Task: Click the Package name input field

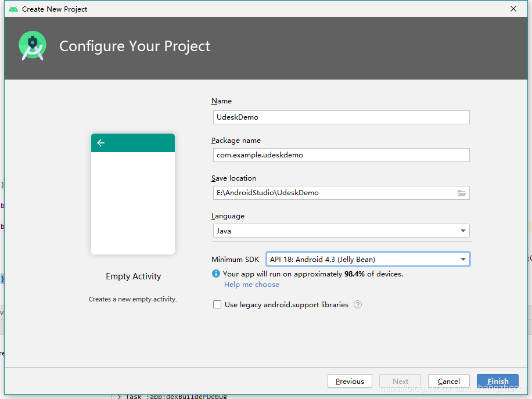Action: (x=342, y=155)
